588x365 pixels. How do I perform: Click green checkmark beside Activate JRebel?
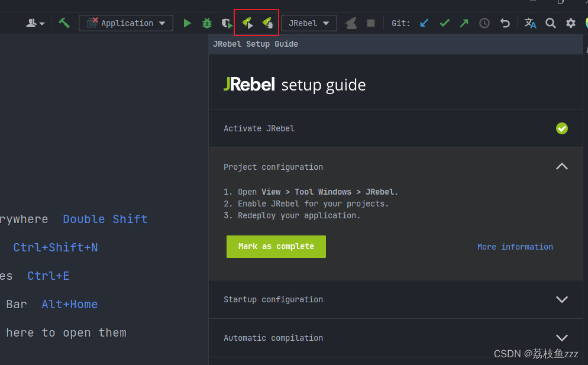[562, 128]
